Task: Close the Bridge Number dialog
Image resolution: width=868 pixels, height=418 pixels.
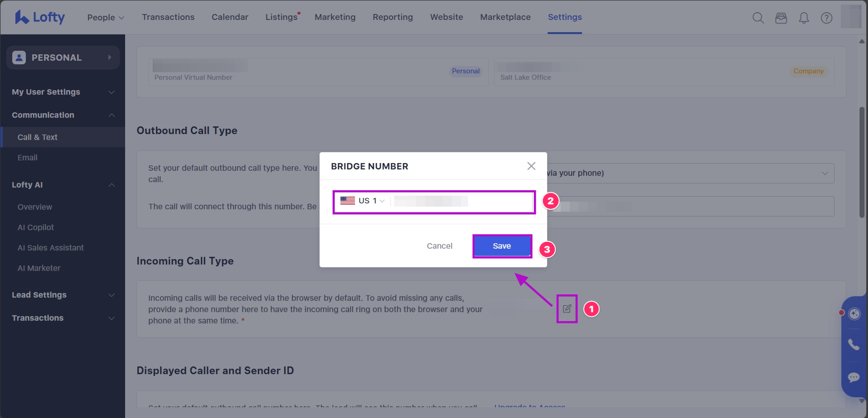Action: coord(531,166)
